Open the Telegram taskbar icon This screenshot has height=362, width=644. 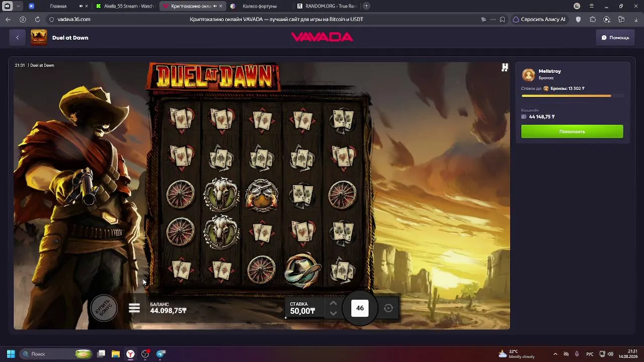[x=161, y=354]
